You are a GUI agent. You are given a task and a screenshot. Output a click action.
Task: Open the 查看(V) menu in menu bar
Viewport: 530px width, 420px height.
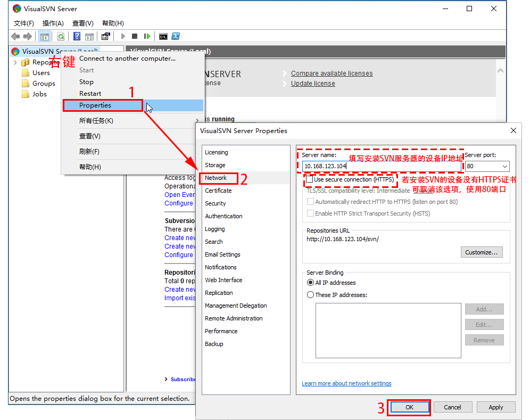coord(83,23)
